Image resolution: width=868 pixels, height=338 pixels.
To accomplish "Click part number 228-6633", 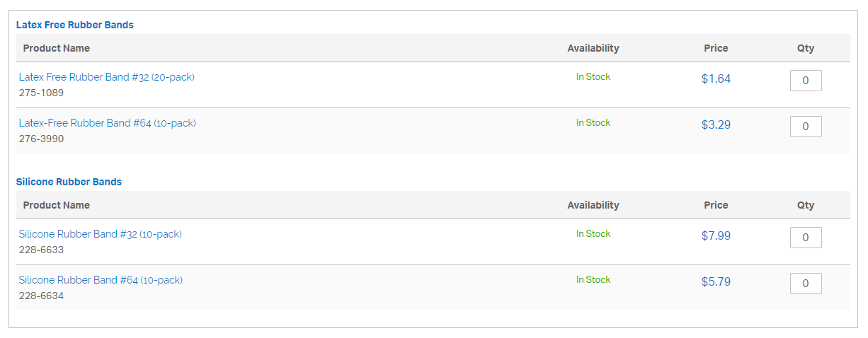I will click(x=41, y=250).
